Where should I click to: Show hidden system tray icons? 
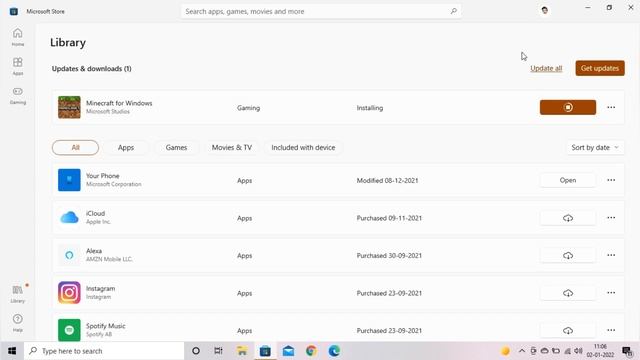[x=522, y=351]
